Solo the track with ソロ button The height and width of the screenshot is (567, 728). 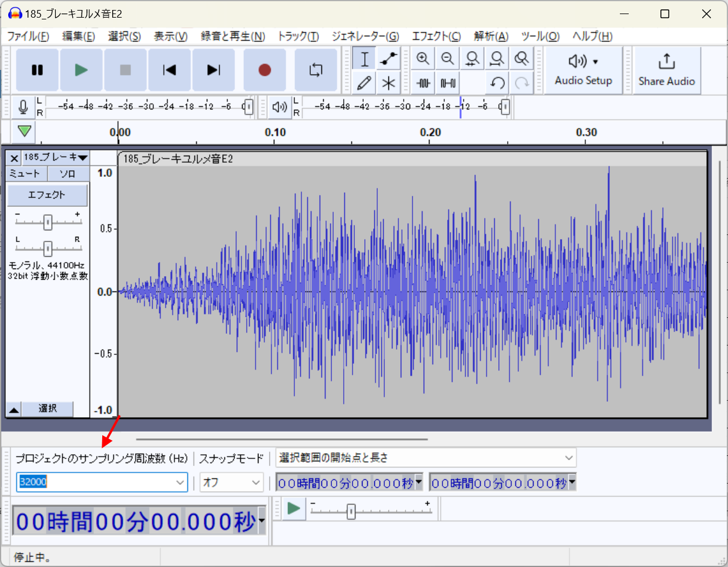pos(68,173)
